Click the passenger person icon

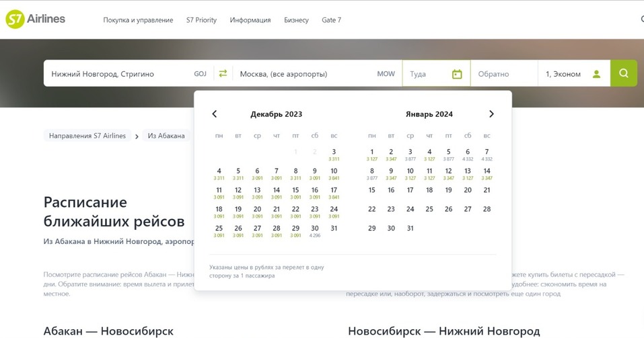(x=596, y=74)
